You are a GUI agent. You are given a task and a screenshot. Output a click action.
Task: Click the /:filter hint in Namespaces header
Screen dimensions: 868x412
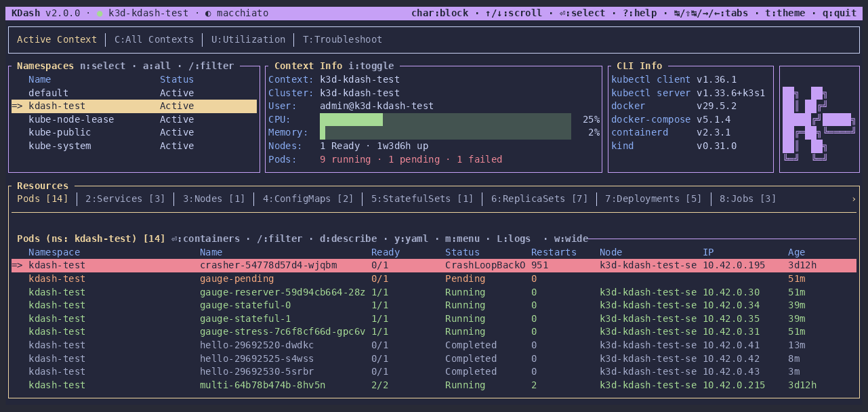[x=211, y=66]
